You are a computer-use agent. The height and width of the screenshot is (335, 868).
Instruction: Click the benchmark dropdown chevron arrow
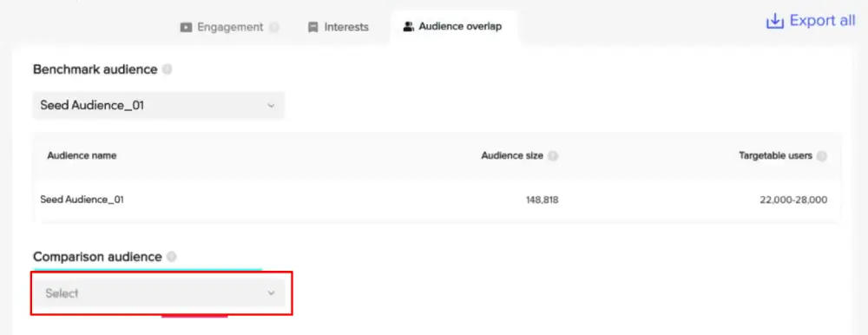tap(271, 105)
